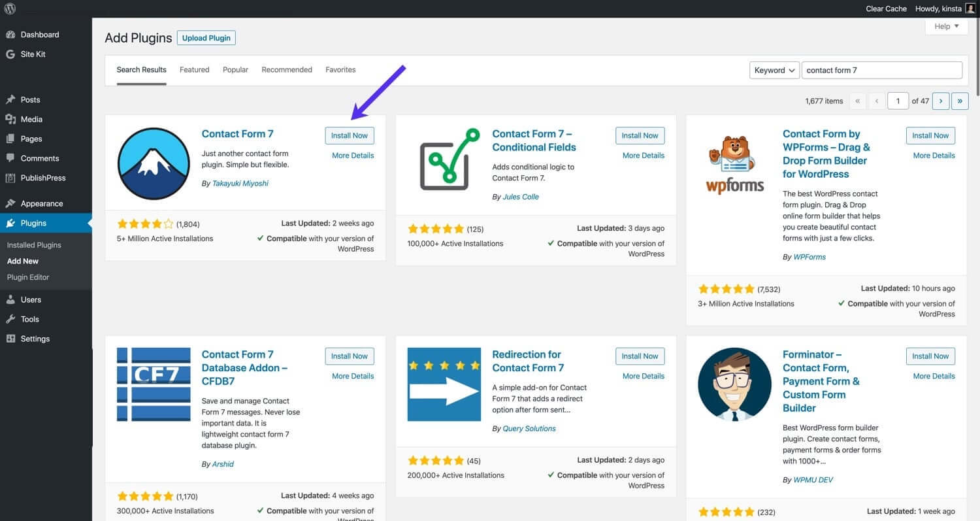Click Clear Cache in admin bar

[x=887, y=9]
